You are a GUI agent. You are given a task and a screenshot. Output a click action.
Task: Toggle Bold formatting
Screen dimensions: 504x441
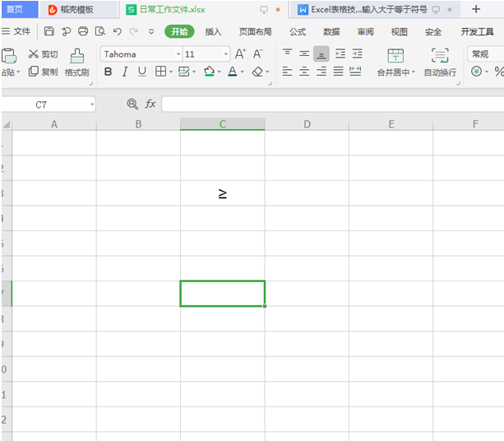108,72
